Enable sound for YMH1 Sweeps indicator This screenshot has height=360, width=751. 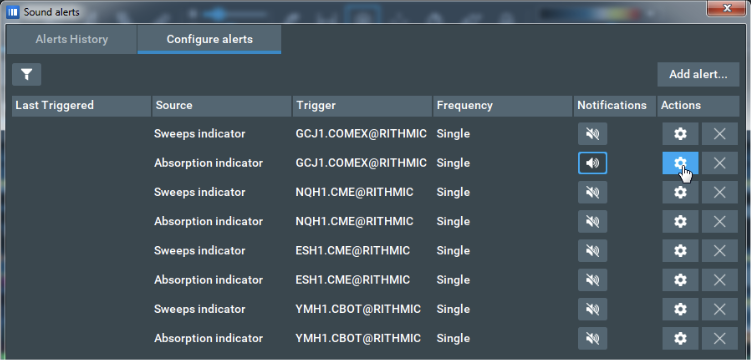[x=592, y=309]
